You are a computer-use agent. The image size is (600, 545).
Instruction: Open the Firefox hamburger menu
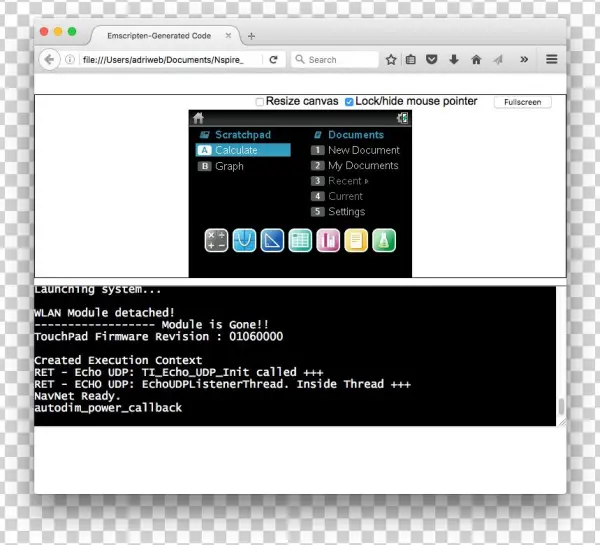pos(551,60)
